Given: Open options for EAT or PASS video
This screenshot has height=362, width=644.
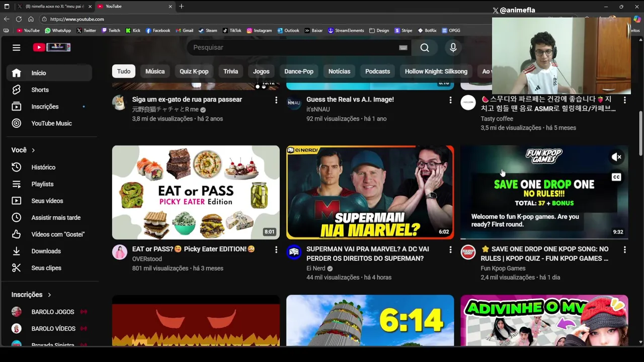Looking at the screenshot, I should point(276,249).
